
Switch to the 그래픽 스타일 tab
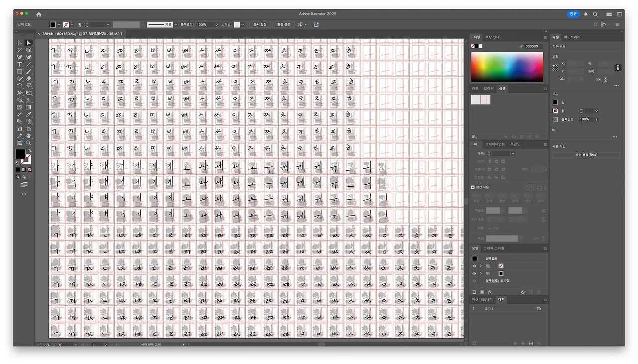click(x=493, y=248)
